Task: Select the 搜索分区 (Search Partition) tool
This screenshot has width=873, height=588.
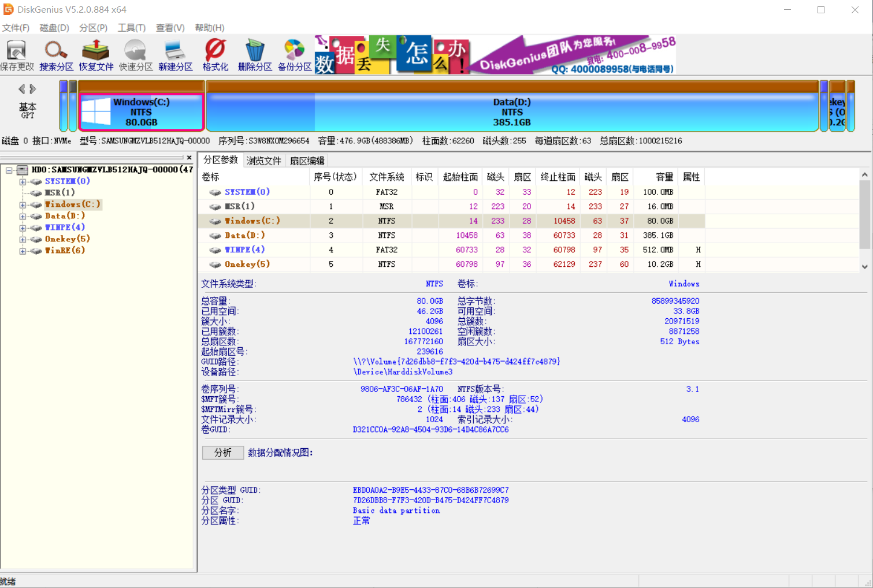Action: 55,54
